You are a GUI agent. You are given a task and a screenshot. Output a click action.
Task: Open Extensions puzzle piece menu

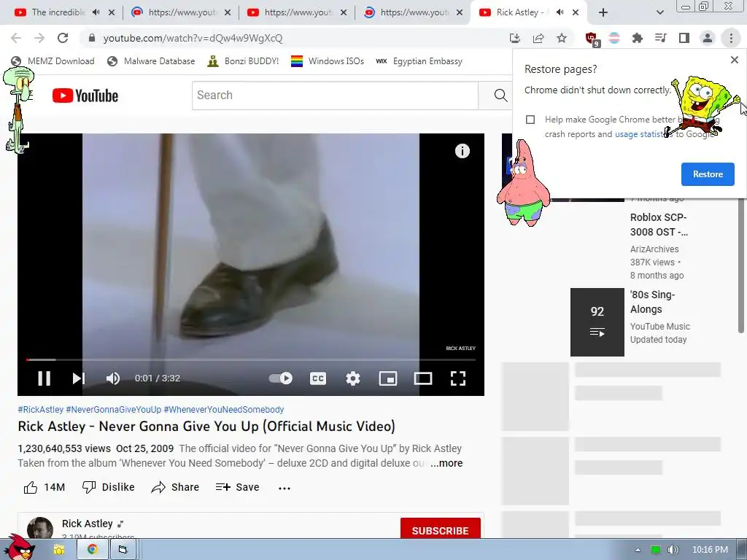(x=638, y=38)
